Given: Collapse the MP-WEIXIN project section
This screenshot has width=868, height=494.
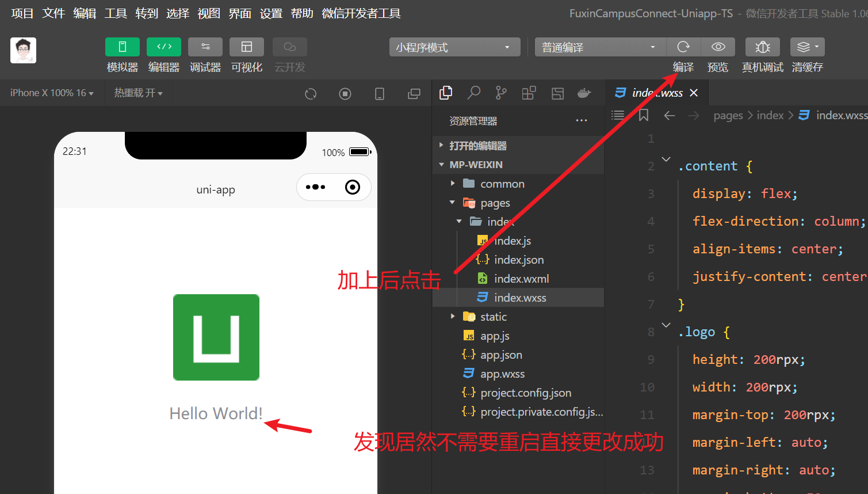Looking at the screenshot, I should tap(518, 165).
